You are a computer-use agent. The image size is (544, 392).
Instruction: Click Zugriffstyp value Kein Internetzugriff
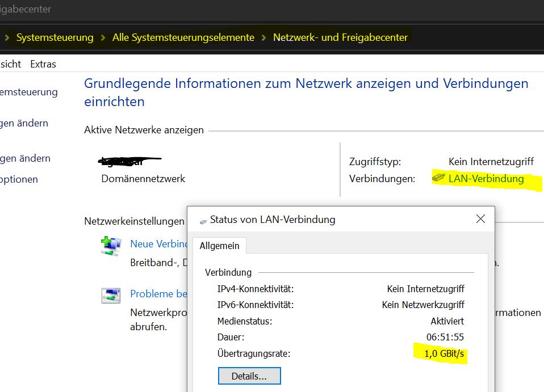[x=491, y=162]
